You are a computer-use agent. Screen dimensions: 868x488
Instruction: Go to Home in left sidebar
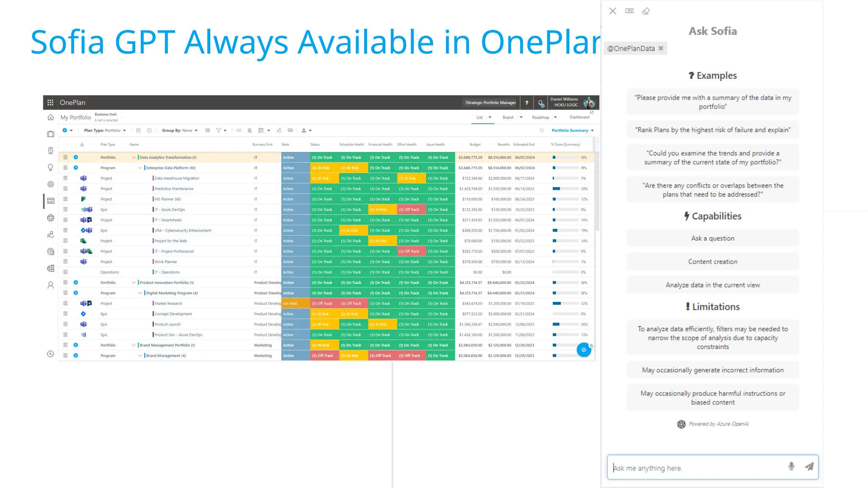50,117
